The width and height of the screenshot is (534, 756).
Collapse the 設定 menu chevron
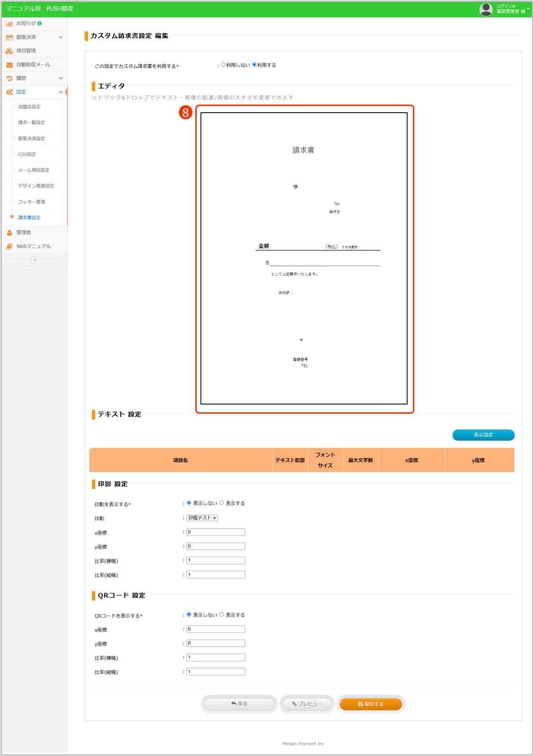coord(61,92)
